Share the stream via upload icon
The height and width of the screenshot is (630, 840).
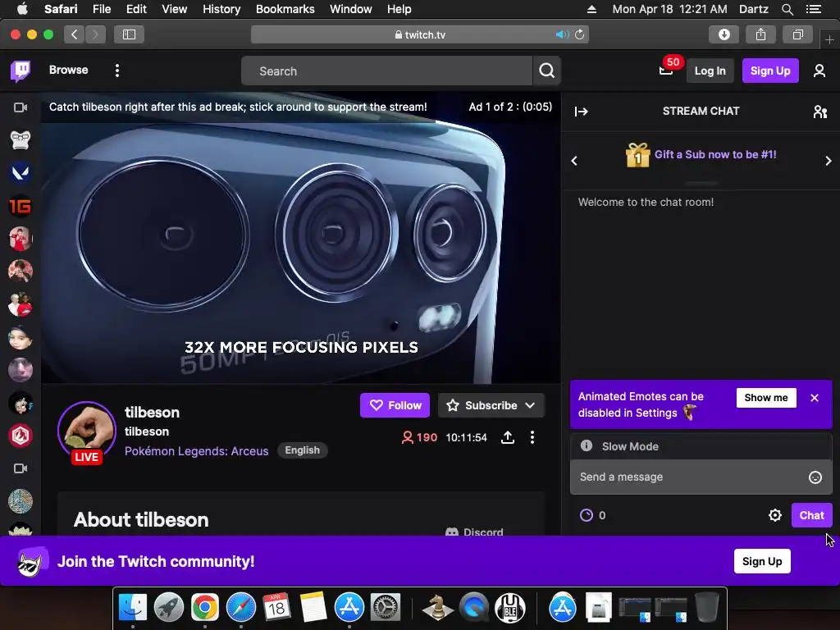[507, 437]
